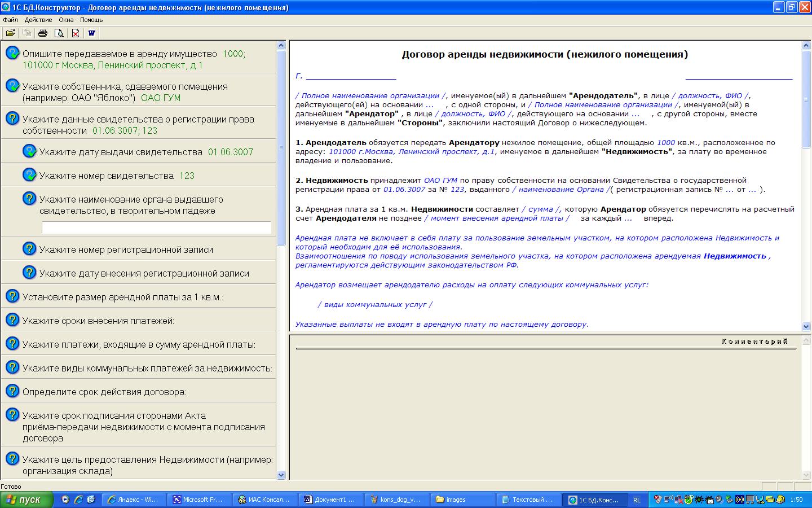This screenshot has height=508, width=812.
Task: Click the question icon for 'наименование органа выдавшего свидетельство'
Action: [29, 199]
